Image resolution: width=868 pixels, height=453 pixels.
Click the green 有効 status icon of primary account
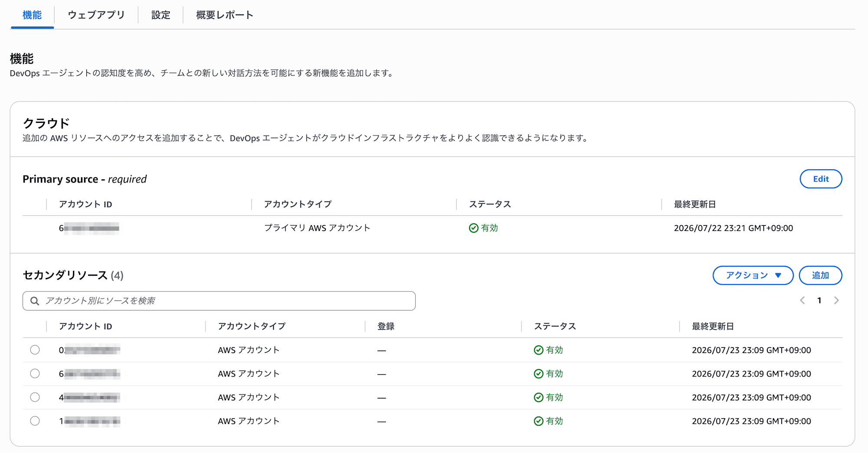(x=473, y=228)
